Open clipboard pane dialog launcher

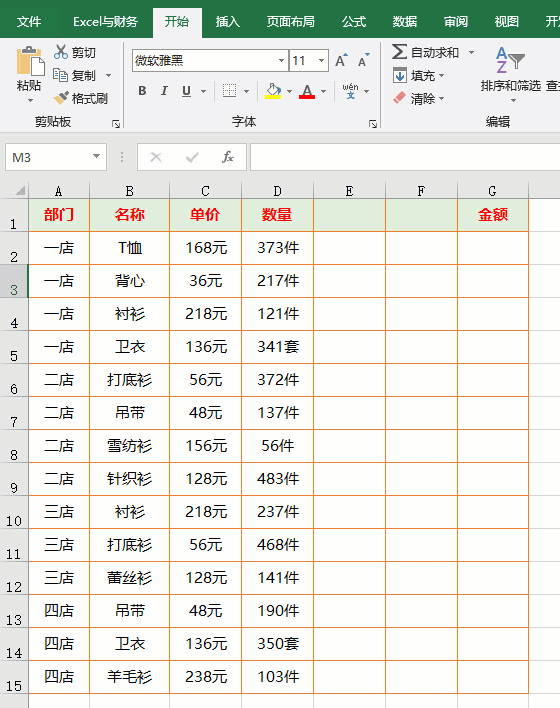click(x=116, y=124)
